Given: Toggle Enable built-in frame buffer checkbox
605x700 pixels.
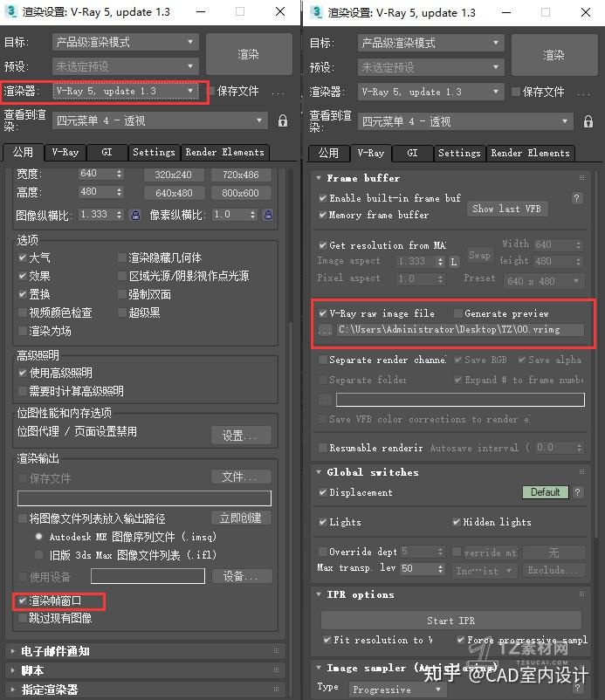Looking at the screenshot, I should pyautogui.click(x=323, y=198).
